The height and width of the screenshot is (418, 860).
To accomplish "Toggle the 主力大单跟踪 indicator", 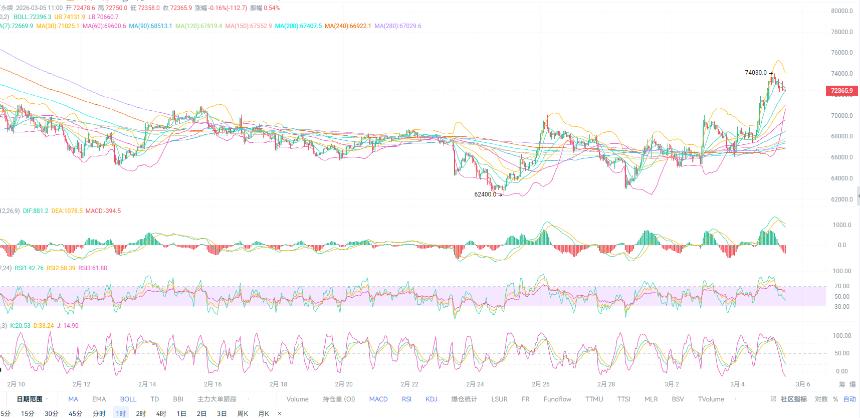I will [216, 399].
